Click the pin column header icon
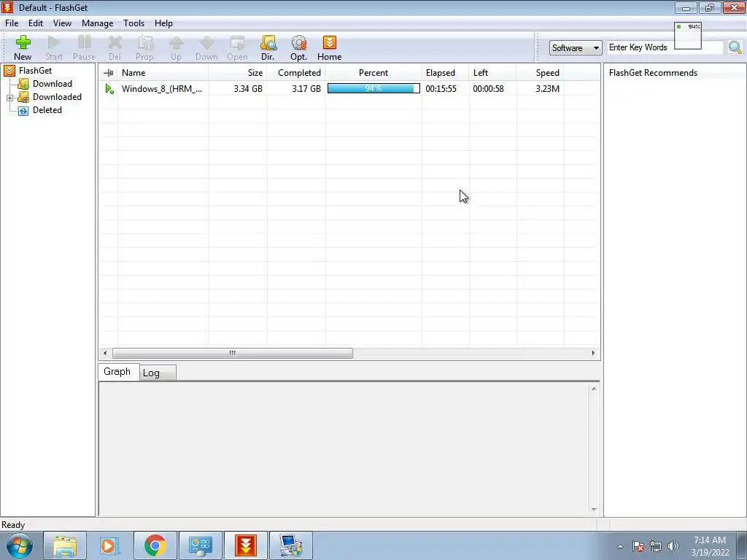 click(x=109, y=73)
